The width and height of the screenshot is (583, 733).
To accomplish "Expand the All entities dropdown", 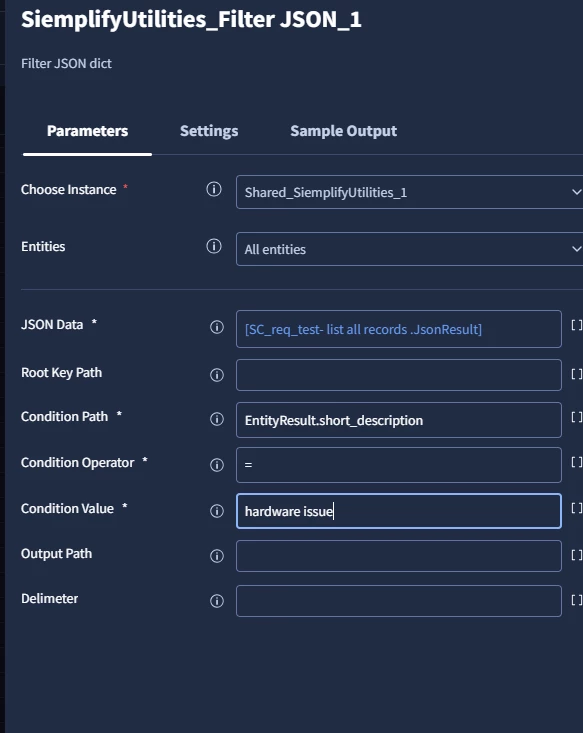I will click(x=410, y=249).
